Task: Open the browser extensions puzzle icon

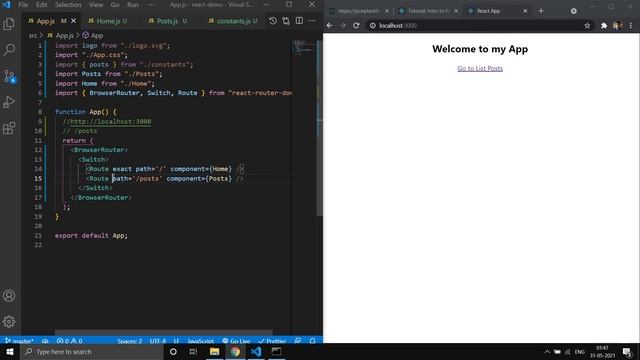Action: tap(604, 26)
